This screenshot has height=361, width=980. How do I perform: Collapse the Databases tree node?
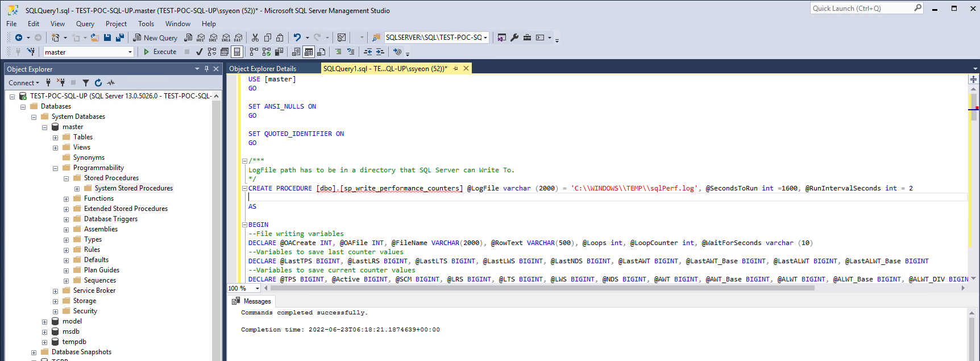click(23, 107)
